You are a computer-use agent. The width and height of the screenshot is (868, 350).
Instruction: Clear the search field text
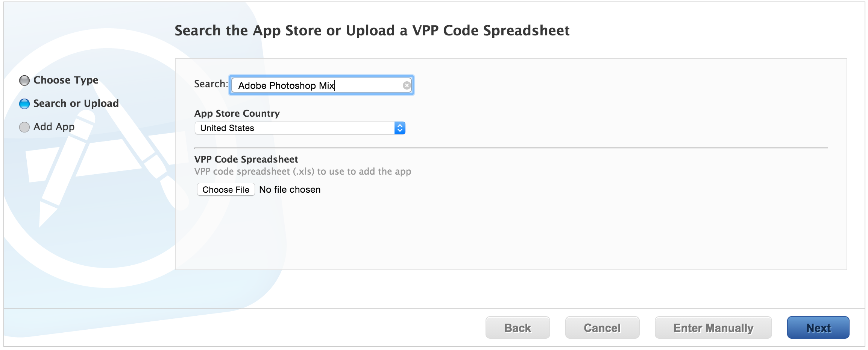407,85
